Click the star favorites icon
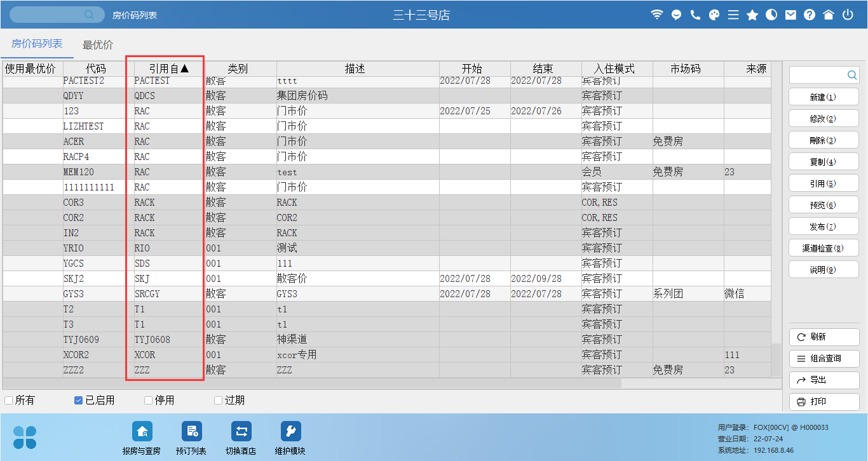This screenshot has height=461, width=868. click(x=752, y=15)
